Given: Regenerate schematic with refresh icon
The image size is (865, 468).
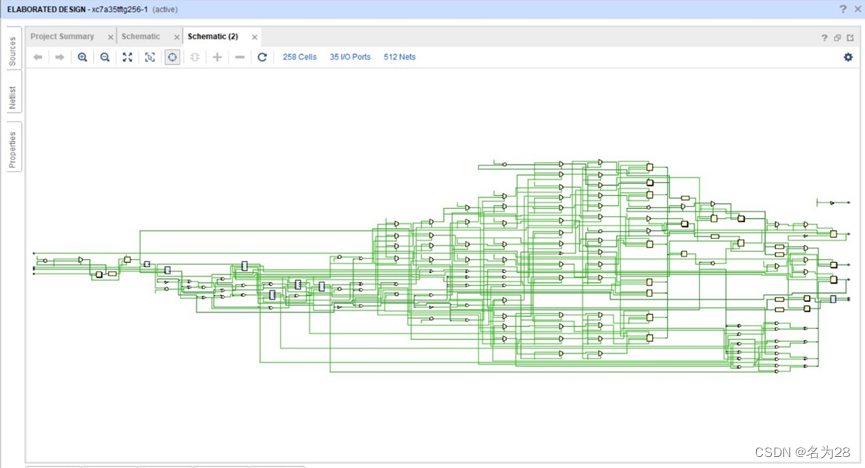Looking at the screenshot, I should [x=262, y=57].
